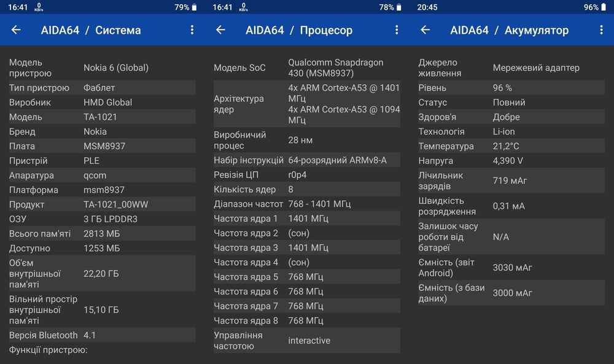Open three-dot menu in the Процесор screen
Screen dimensions: 614x364
tap(397, 29)
